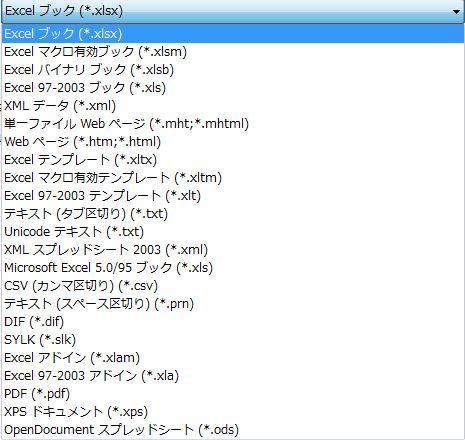Pick Excel アドイン (*.xlam)
Viewport: 465px width, 440px height.
pyautogui.click(x=233, y=358)
